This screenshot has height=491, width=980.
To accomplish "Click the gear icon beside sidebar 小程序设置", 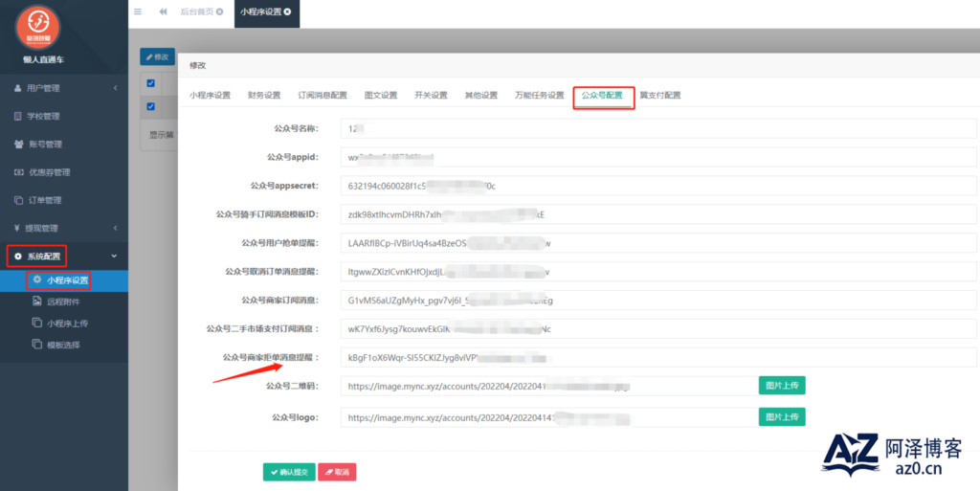I will (x=37, y=279).
